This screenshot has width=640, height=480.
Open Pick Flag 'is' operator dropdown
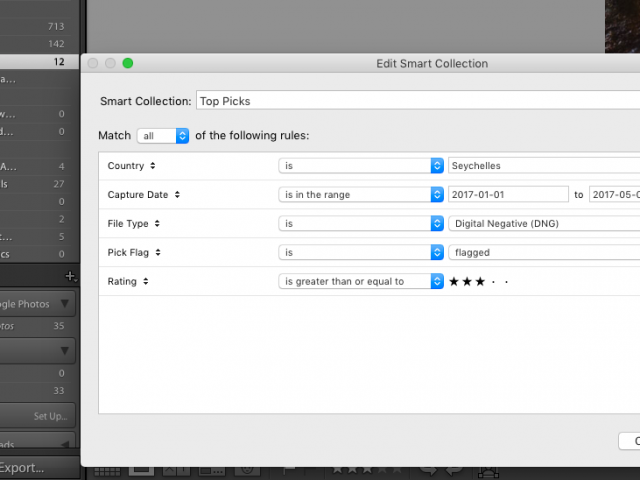361,253
